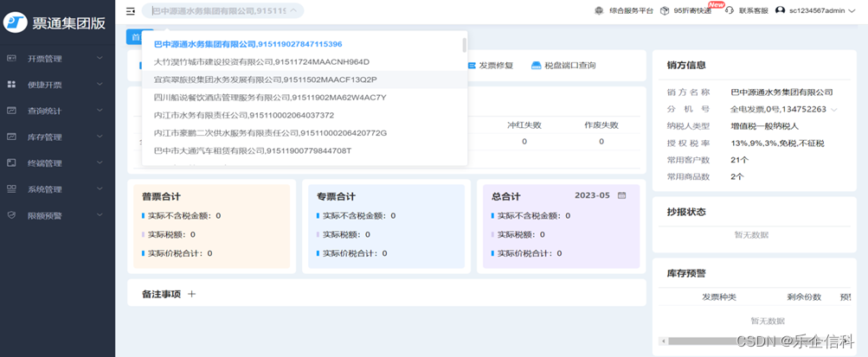Click the 专票合计 card title
This screenshot has height=357, width=868.
[336, 196]
